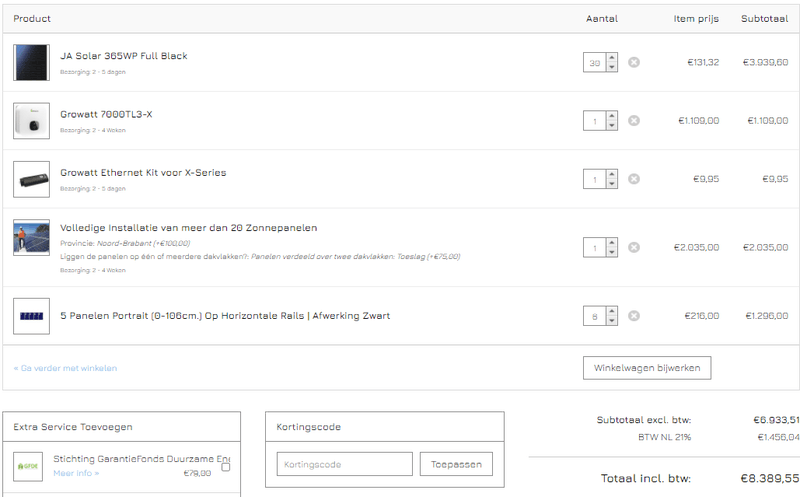Focus the Kortingscode input field
This screenshot has height=497, width=800.
344,464
